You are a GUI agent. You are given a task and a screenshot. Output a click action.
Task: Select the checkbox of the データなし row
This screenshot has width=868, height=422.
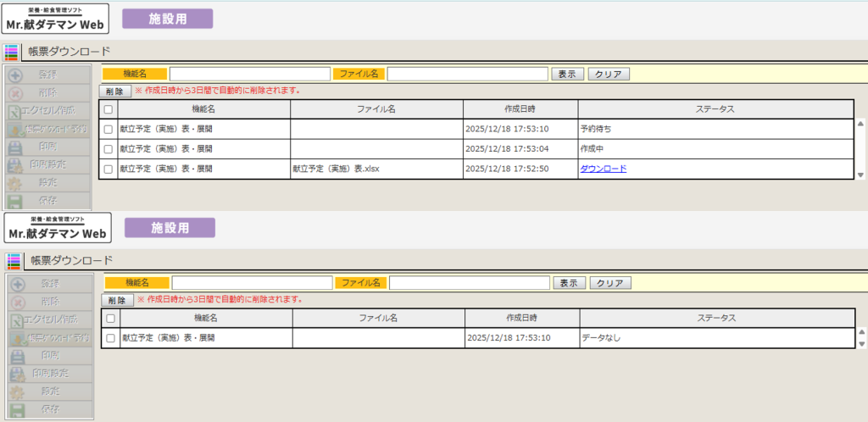coord(110,337)
